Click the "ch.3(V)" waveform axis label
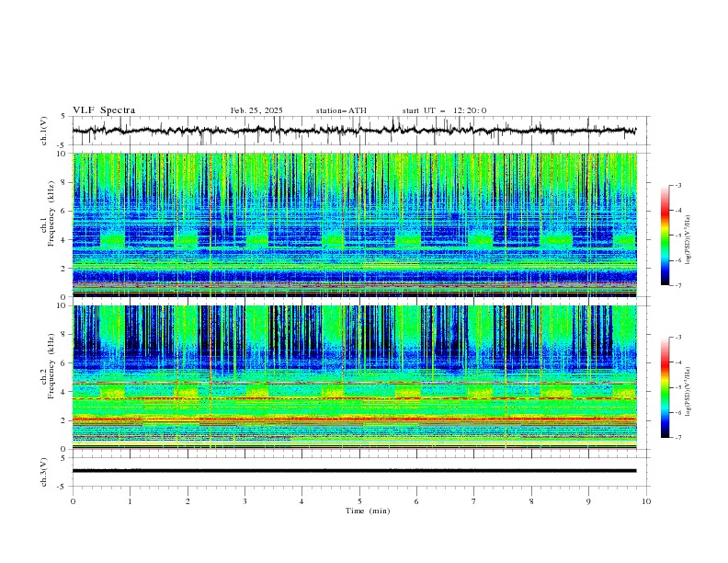The height and width of the screenshot is (563, 728). 44,472
